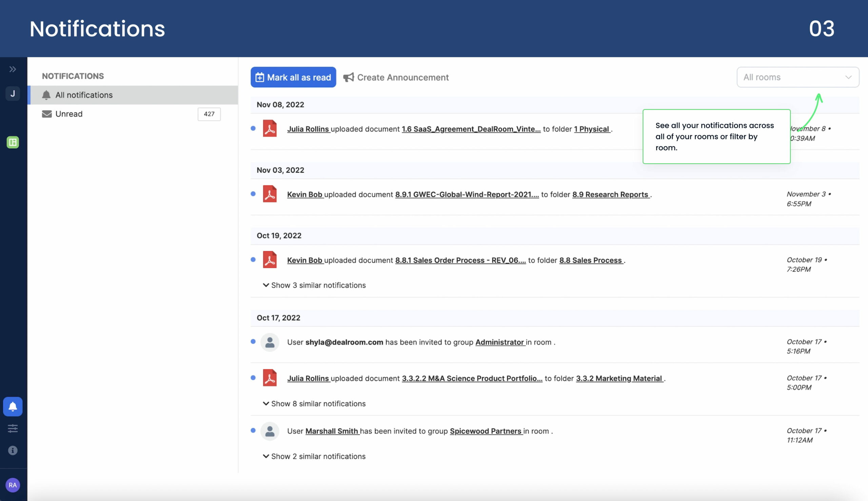Expand Show 3 similar notifications
The height and width of the screenshot is (501, 868).
click(314, 285)
